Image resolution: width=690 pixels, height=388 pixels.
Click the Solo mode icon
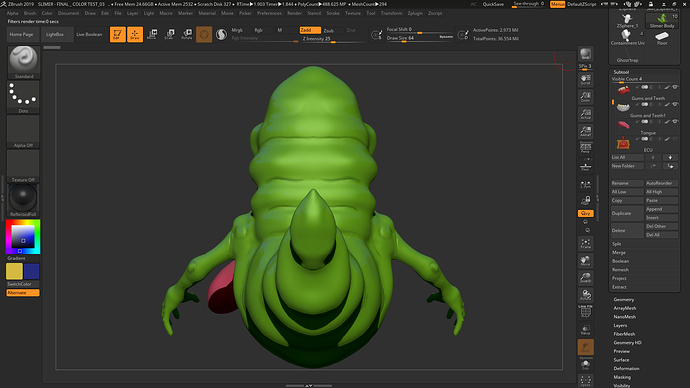click(585, 364)
